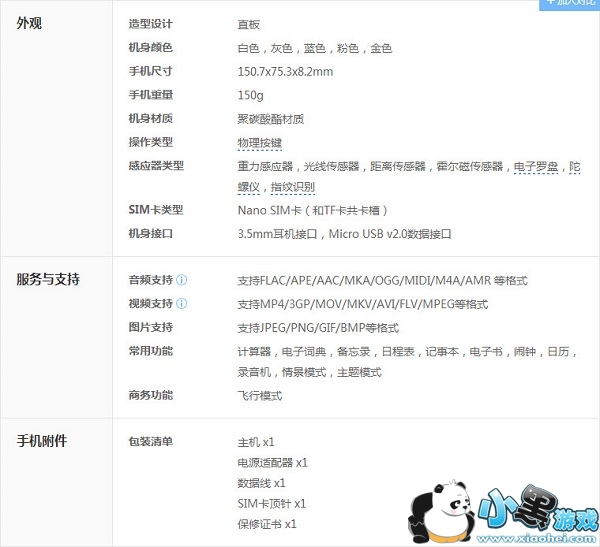Click the Nano SIM卡 value text
This screenshot has height=547, width=600.
coord(313,211)
